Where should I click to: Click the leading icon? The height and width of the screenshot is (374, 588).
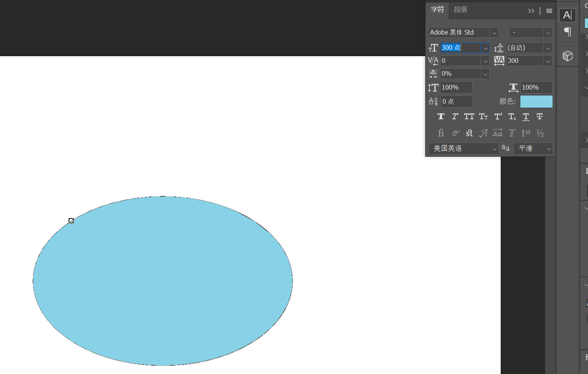point(499,48)
